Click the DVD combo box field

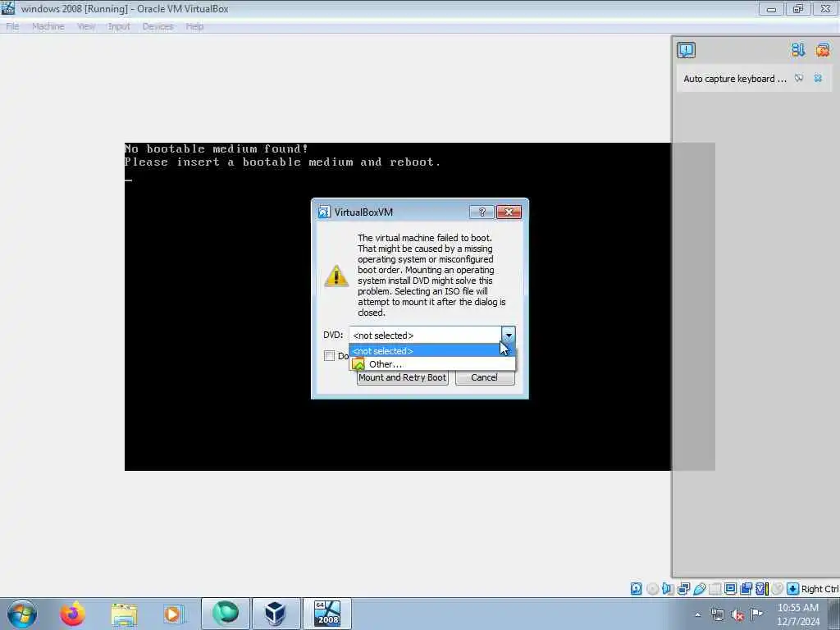click(431, 336)
